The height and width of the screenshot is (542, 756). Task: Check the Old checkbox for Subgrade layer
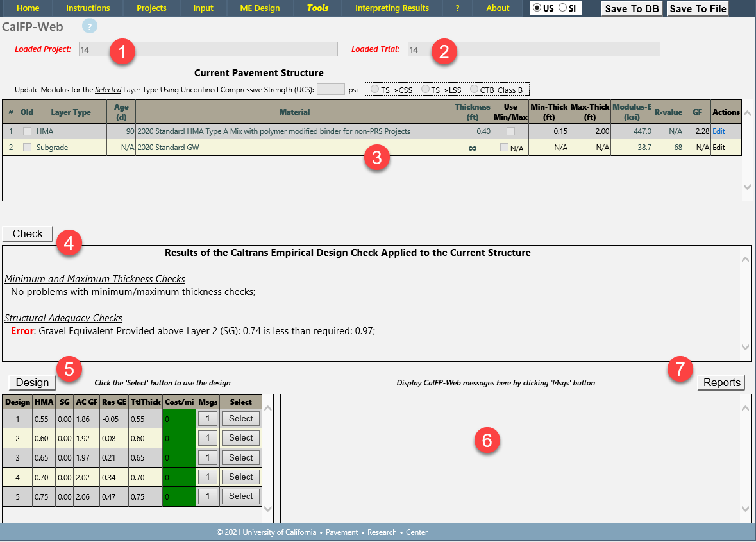(27, 147)
